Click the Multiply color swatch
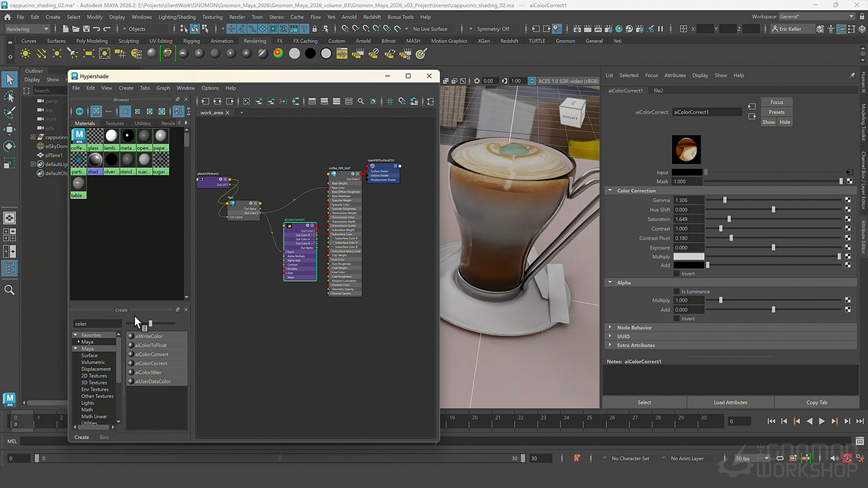The image size is (868, 488). (688, 257)
